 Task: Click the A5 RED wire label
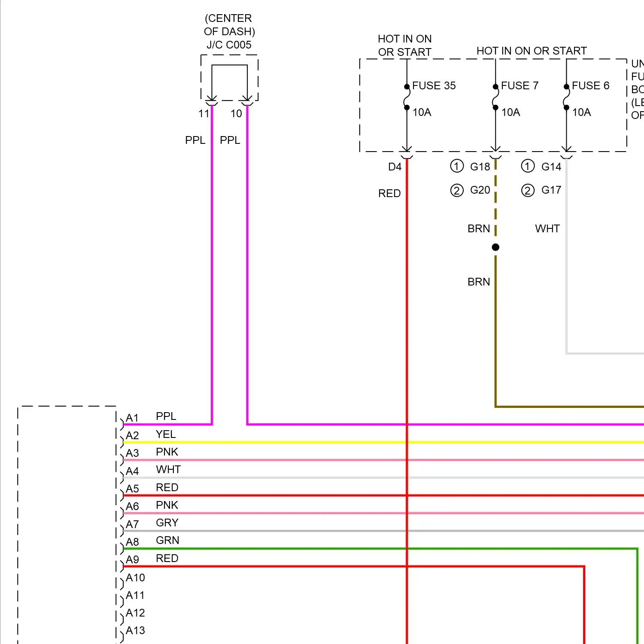pos(167,488)
